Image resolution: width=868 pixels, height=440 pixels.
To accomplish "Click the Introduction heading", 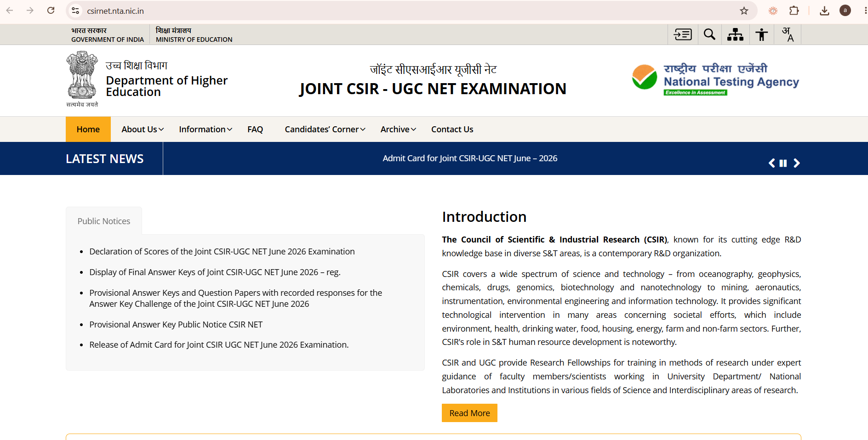I will pos(484,217).
